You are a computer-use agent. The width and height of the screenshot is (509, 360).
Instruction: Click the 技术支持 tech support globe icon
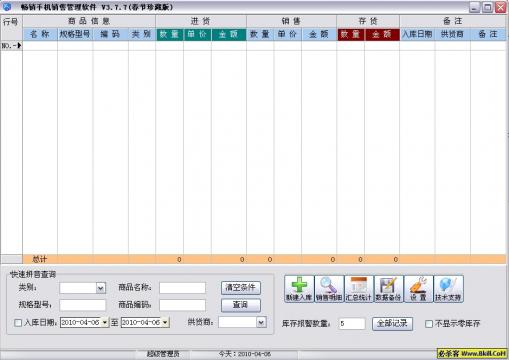448,289
